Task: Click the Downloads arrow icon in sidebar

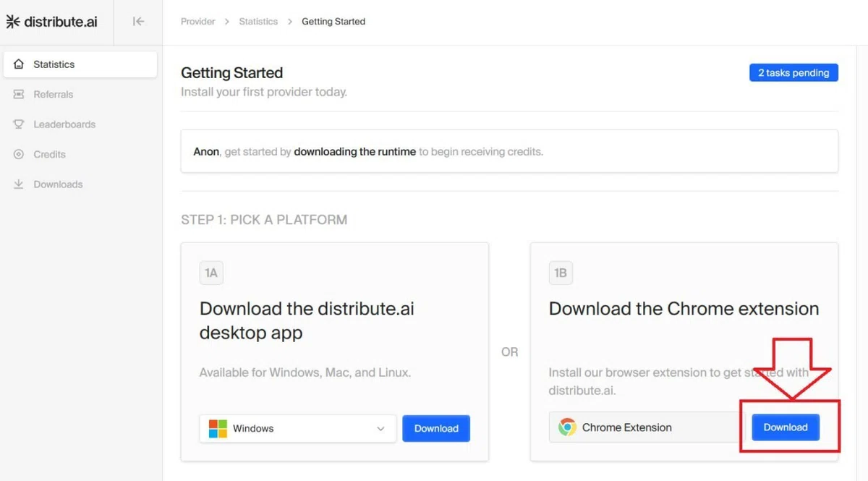Action: [x=19, y=184]
